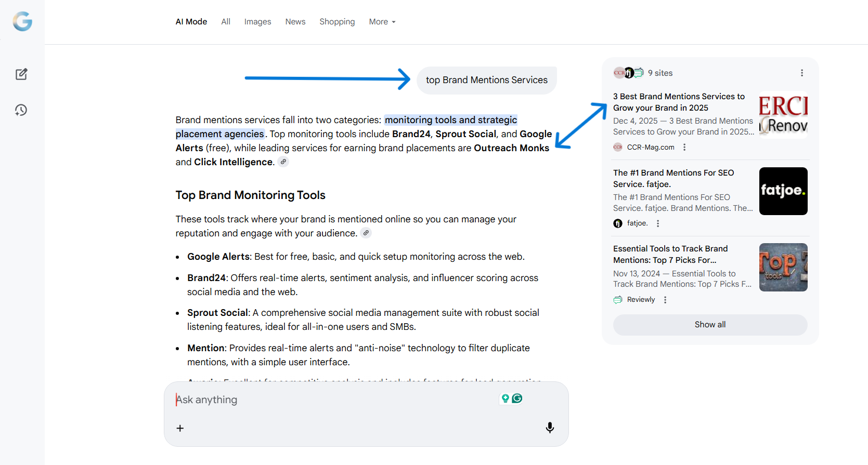The image size is (868, 465).
Task: Click the stacked site icons beside 9 sites
Action: coord(628,73)
